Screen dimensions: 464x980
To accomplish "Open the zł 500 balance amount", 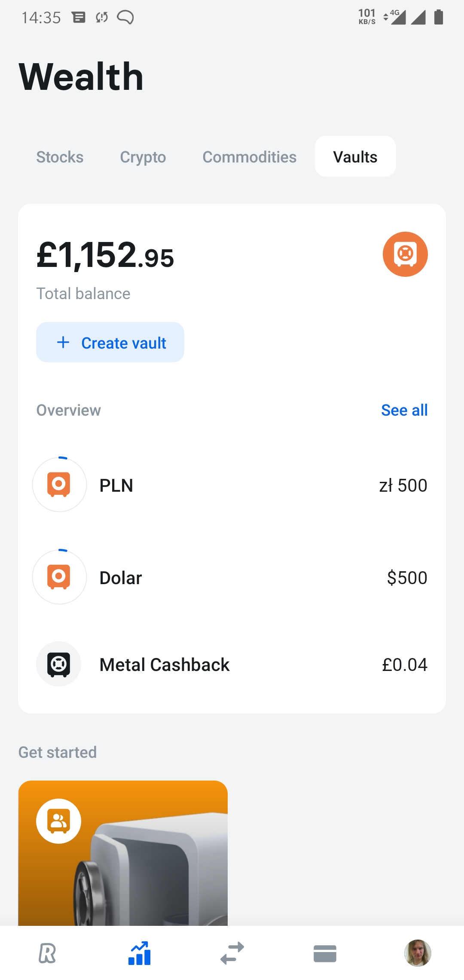I will tap(403, 485).
